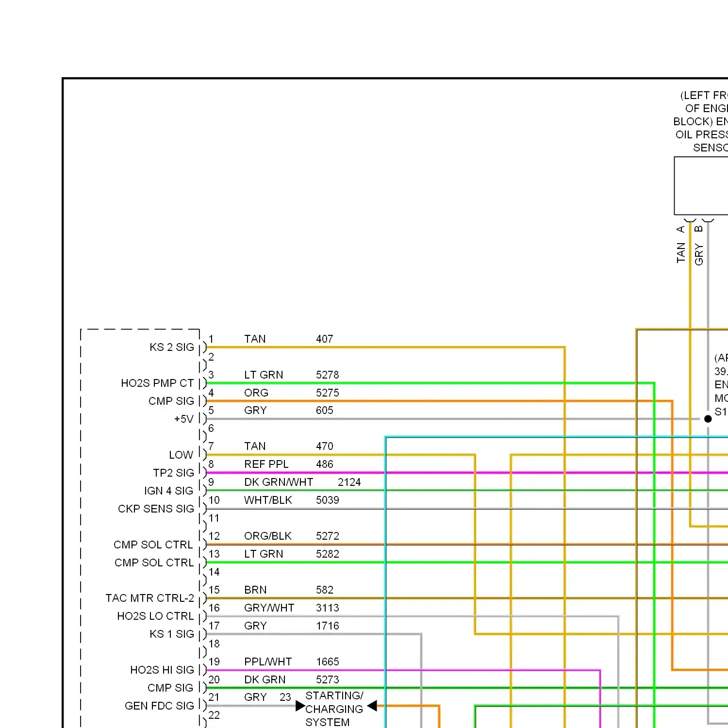Select circuit number 5273
This screenshot has width=728, height=728.
coord(328,679)
